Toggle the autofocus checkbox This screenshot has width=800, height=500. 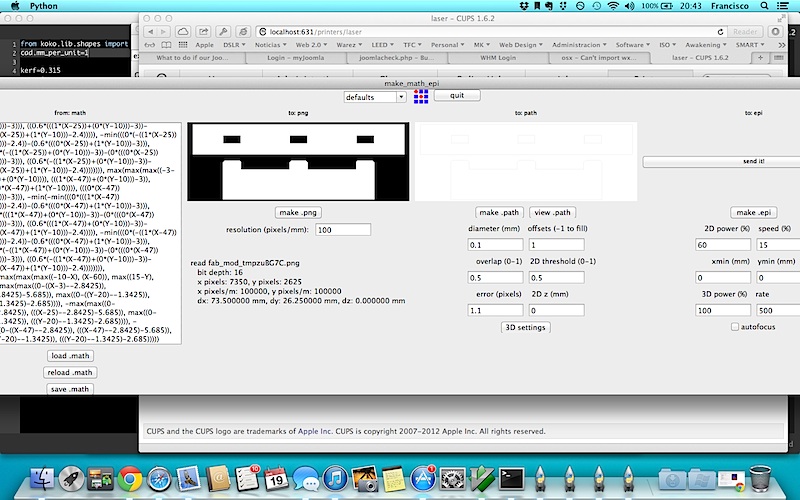(735, 327)
